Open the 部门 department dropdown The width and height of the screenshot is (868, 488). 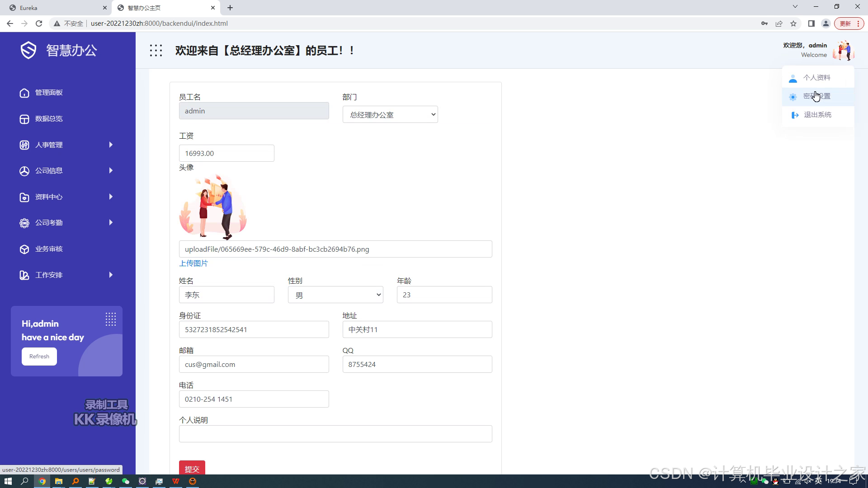390,115
